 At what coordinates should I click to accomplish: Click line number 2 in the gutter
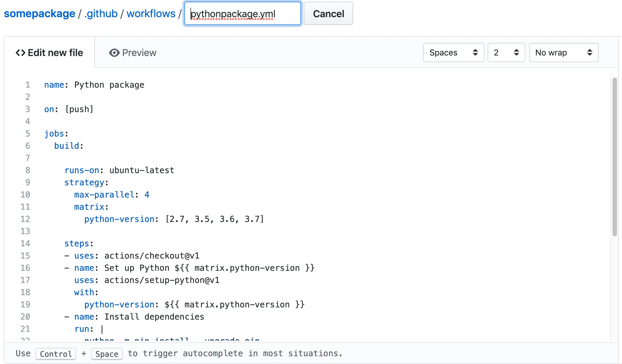[28, 97]
